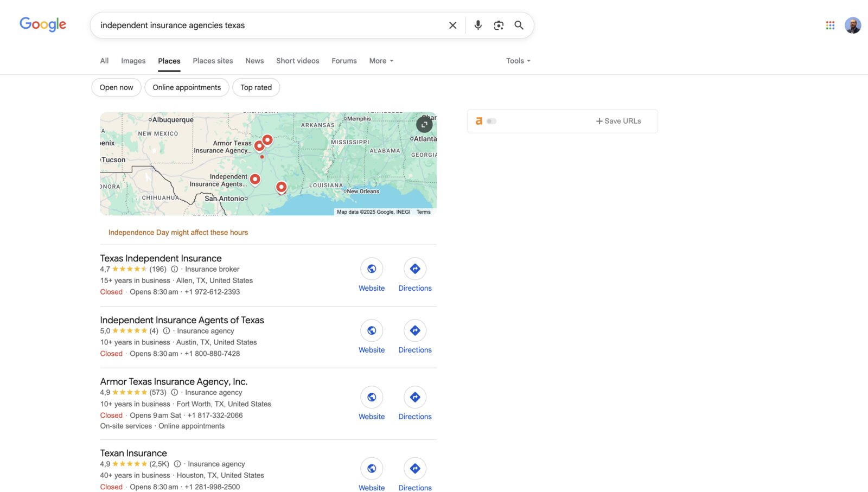Open map Terms link
This screenshot has height=492, width=868.
(424, 212)
